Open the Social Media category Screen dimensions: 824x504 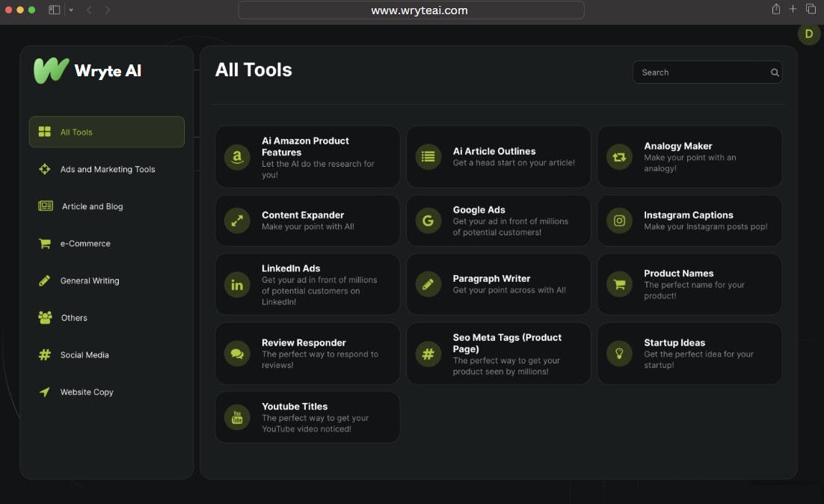75,354
